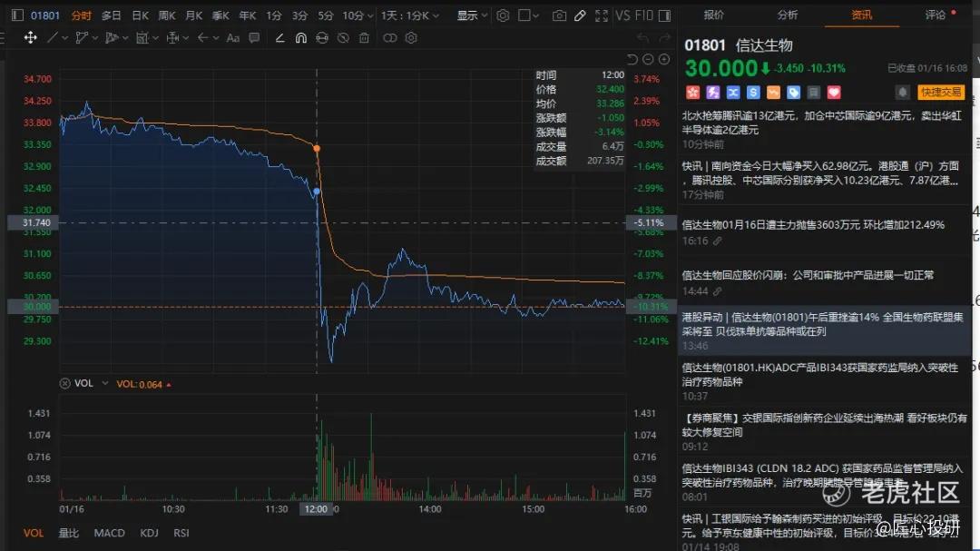This screenshot has height=551, width=980.
Task: Expand the arrow tool options dropdown
Action: (x=216, y=39)
